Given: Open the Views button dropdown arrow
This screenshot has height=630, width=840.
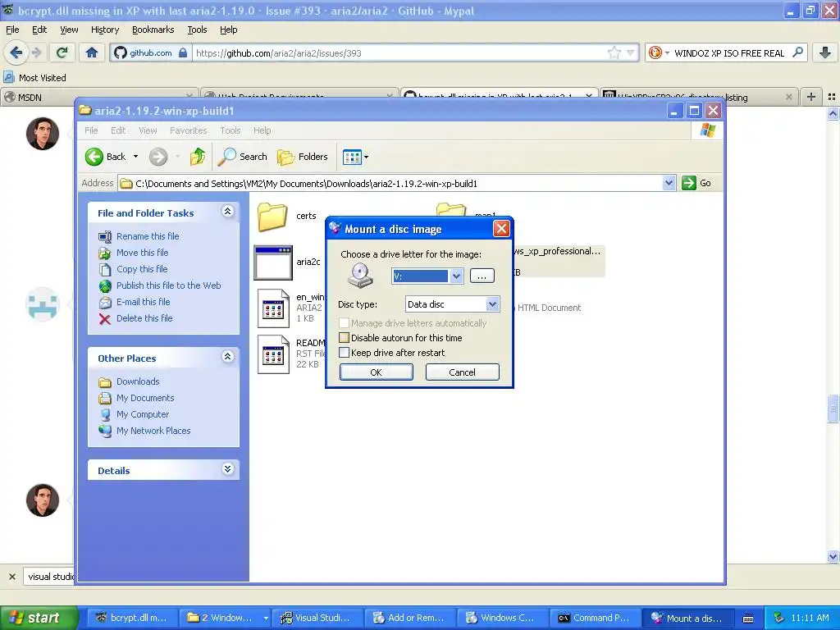Looking at the screenshot, I should coord(367,157).
